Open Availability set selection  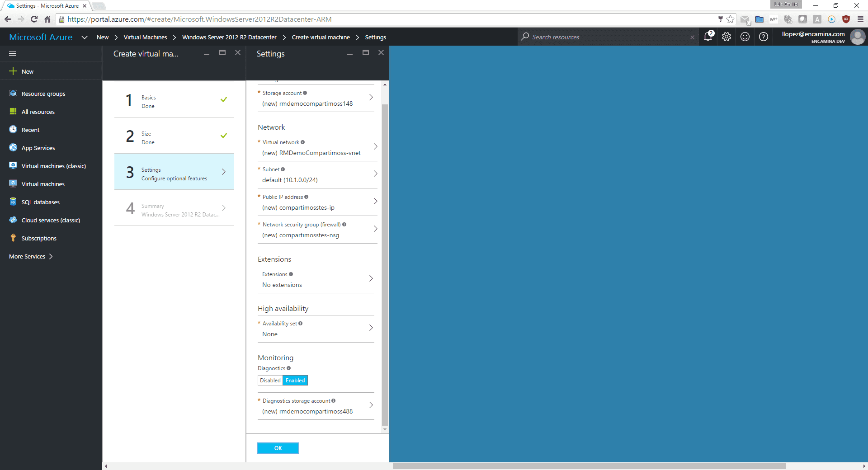coord(316,329)
